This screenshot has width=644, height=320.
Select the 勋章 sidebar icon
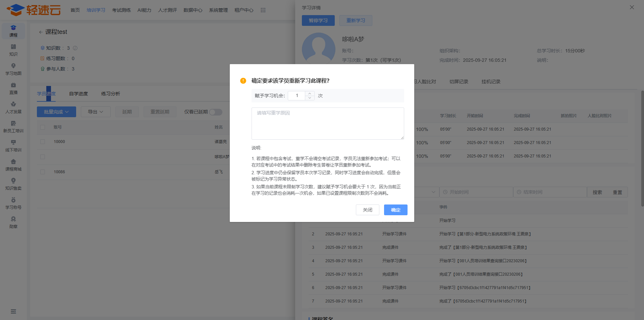13,222
